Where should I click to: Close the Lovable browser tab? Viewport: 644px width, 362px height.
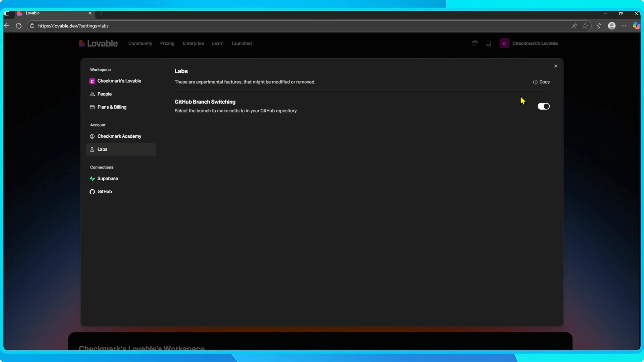pyautogui.click(x=90, y=13)
